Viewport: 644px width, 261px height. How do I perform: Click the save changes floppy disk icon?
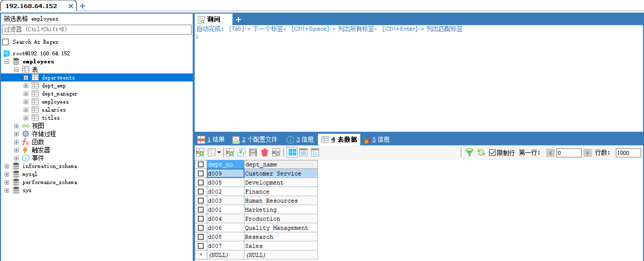[x=253, y=153]
